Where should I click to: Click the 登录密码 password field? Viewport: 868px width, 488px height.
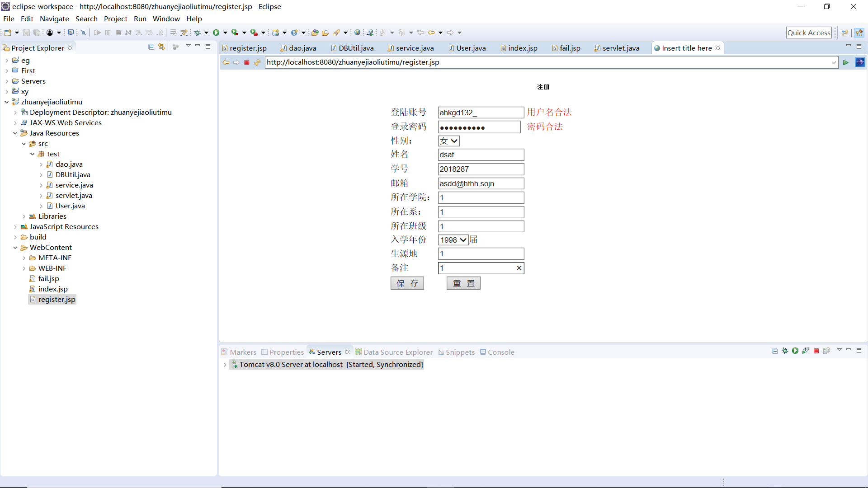tap(479, 127)
